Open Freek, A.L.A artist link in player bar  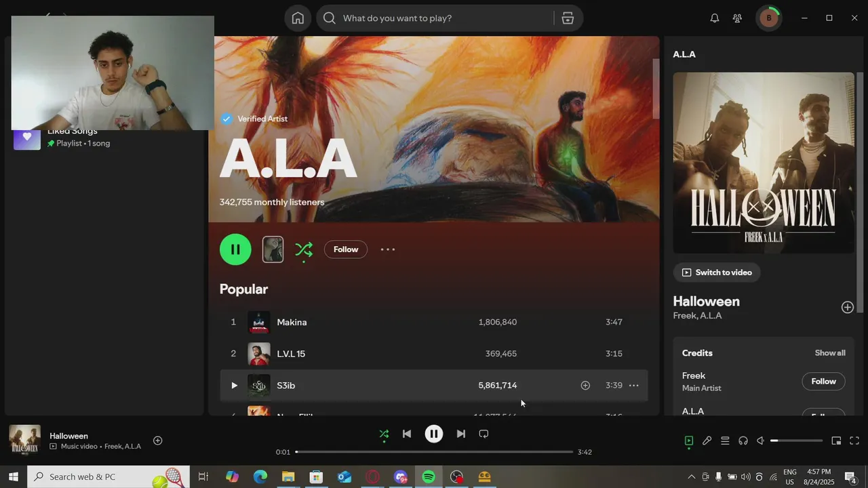(123, 447)
